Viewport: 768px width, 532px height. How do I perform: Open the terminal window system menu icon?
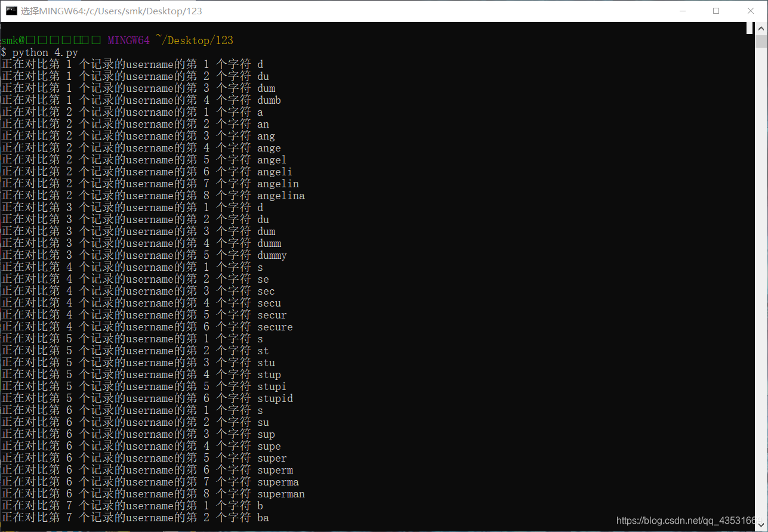click(11, 10)
